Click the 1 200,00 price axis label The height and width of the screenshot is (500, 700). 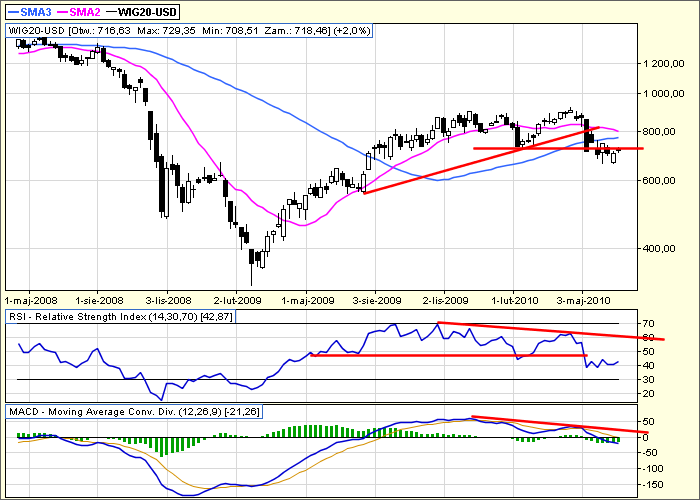point(664,64)
